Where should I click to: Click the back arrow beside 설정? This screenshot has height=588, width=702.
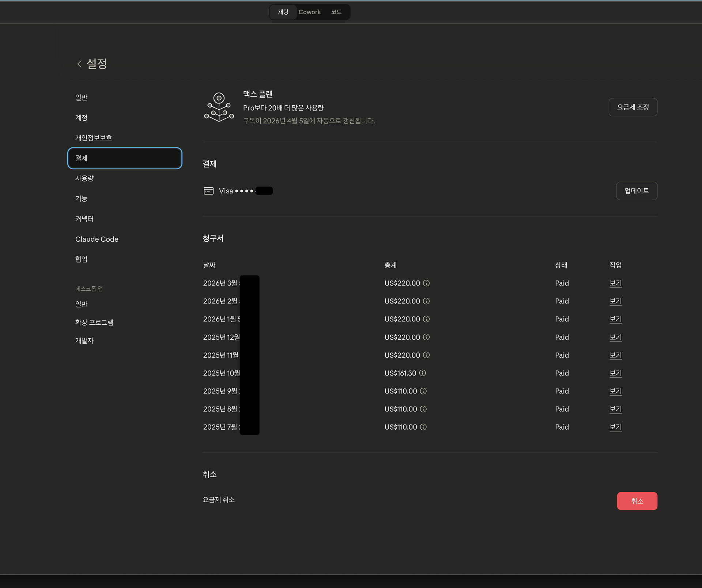tap(79, 64)
